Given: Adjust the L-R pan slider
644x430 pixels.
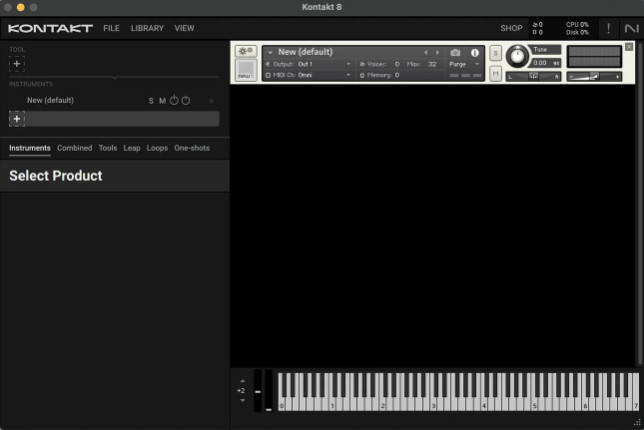Looking at the screenshot, I should (x=533, y=77).
